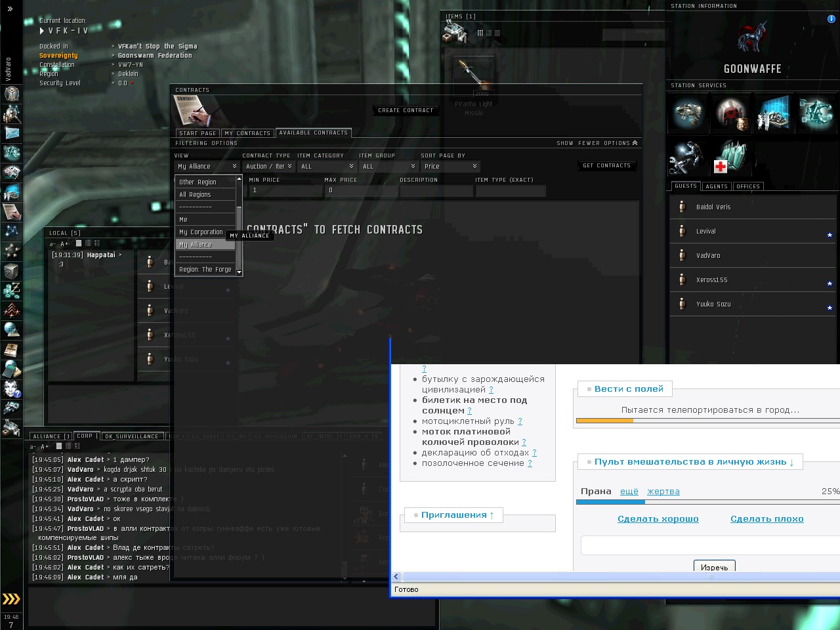This screenshot has width=840, height=630.
Task: Click the Прана blue progress bar
Action: [x=708, y=502]
